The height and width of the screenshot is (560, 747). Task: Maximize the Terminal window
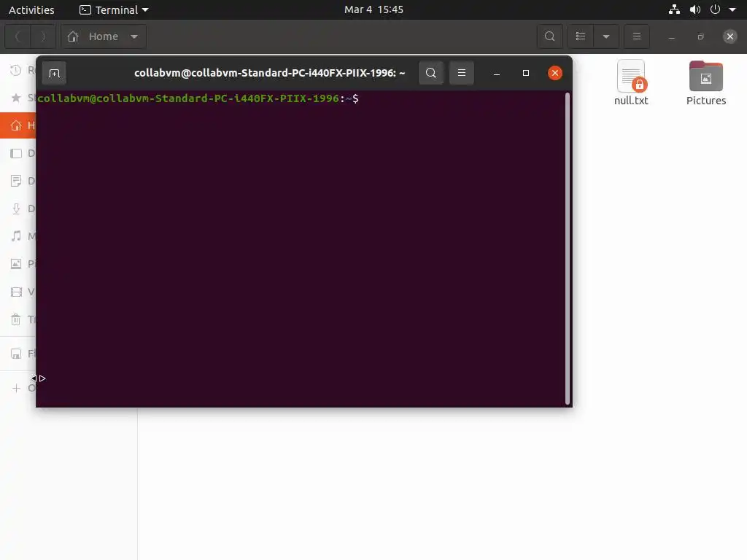pyautogui.click(x=525, y=73)
